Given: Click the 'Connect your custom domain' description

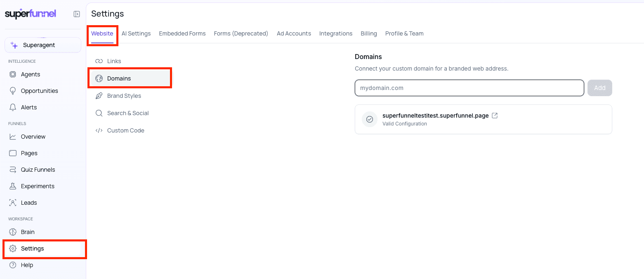Looking at the screenshot, I should (432, 69).
